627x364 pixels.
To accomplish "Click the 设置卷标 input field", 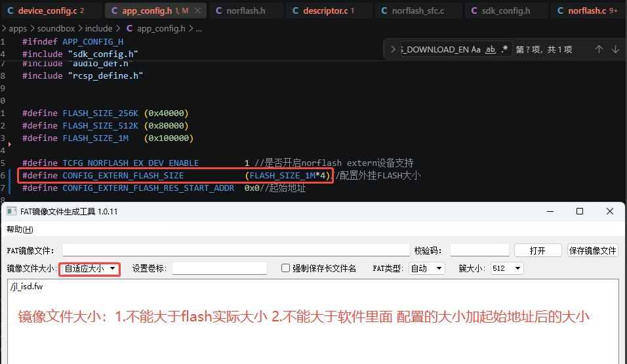I will coord(219,268).
